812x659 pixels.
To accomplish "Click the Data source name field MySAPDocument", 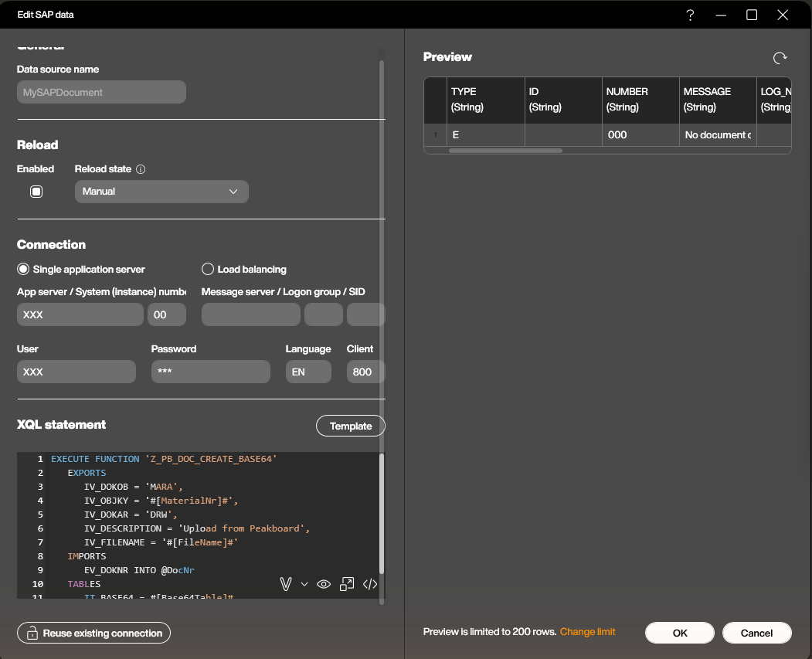I will click(x=101, y=92).
